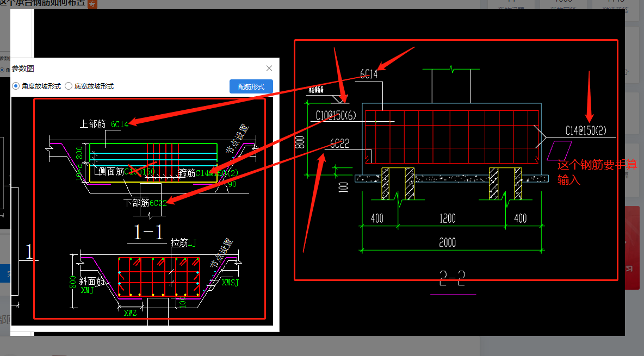Click the 1-1 section title
Image resolution: width=644 pixels, height=356 pixels.
[x=148, y=232]
